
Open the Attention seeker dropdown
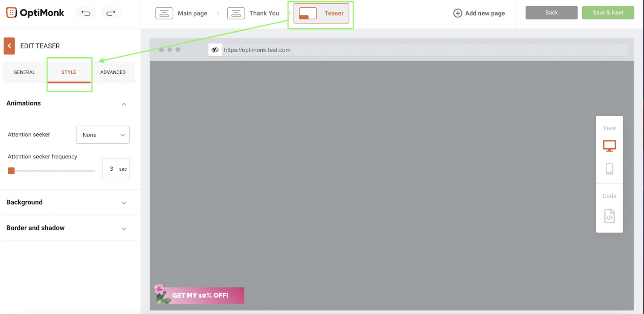[103, 135]
